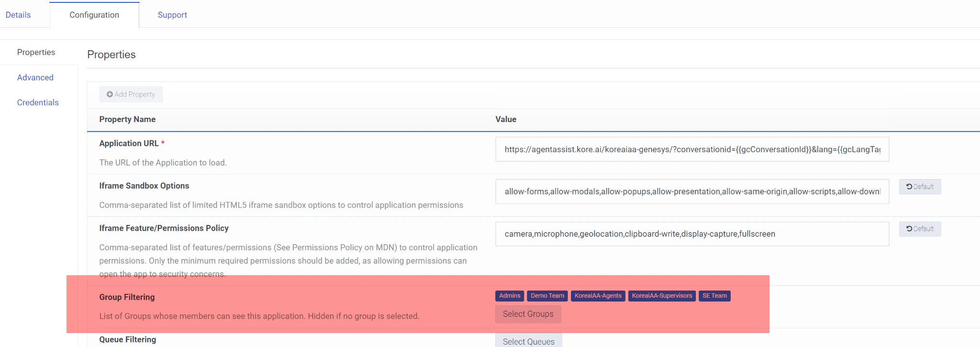Remove the Admins group tag
The width and height of the screenshot is (980, 347).
coord(509,296)
